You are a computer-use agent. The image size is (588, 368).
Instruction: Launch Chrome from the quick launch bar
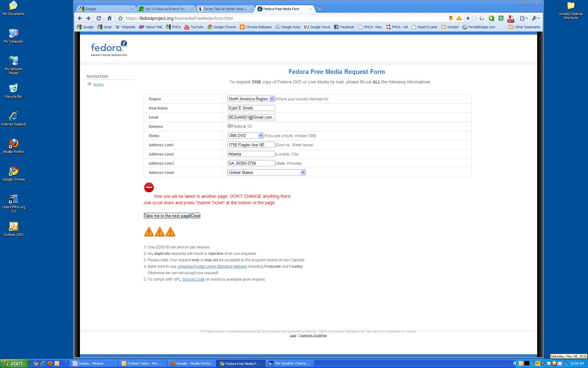coord(36,363)
